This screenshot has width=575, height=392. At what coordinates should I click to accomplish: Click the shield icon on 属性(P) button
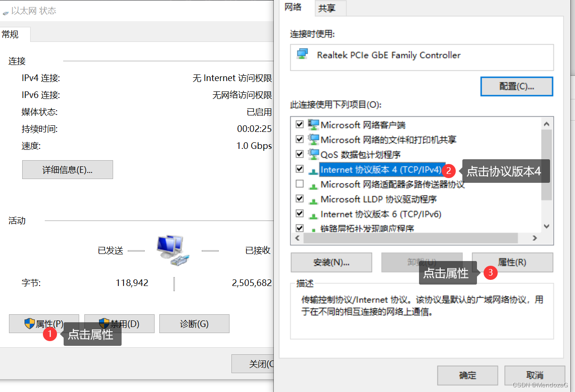click(30, 324)
